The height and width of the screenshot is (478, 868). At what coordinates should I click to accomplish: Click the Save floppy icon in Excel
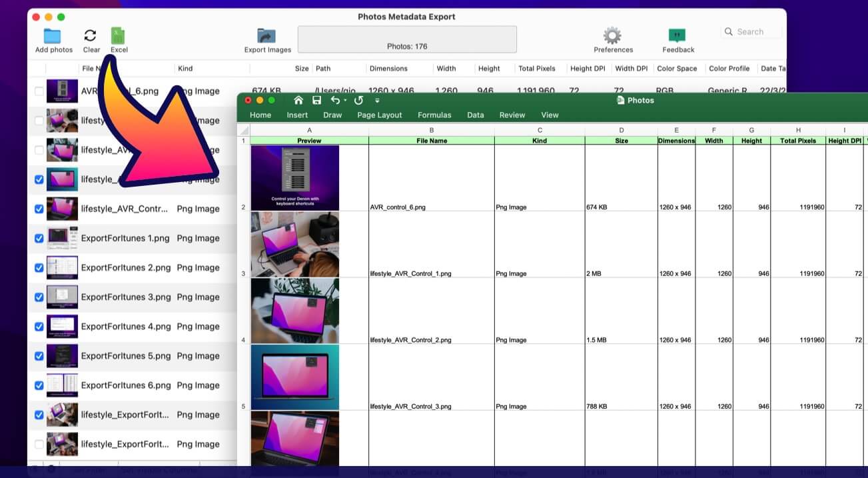(x=316, y=100)
